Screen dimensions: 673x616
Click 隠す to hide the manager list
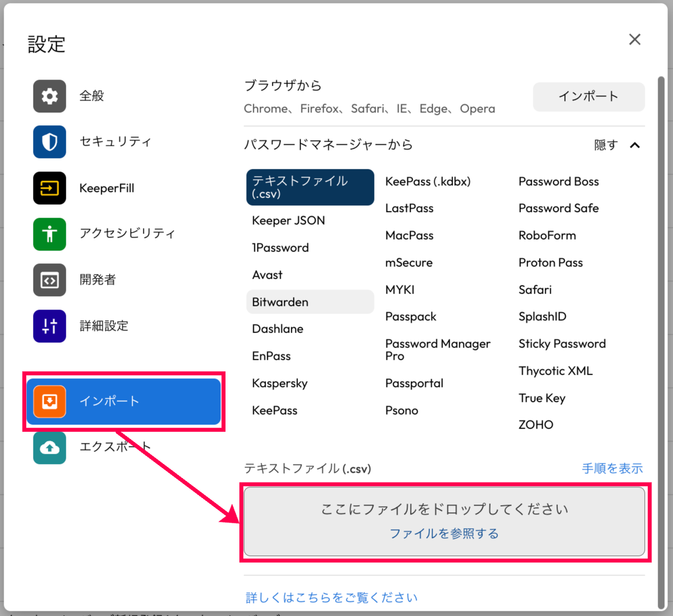[606, 145]
